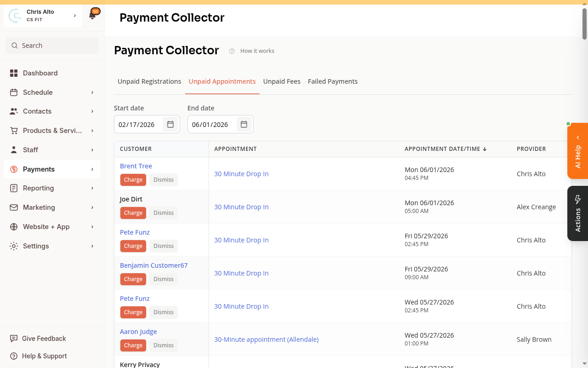This screenshot has height=368, width=588.
Task: Click the Contacts people icon
Action: point(14,111)
